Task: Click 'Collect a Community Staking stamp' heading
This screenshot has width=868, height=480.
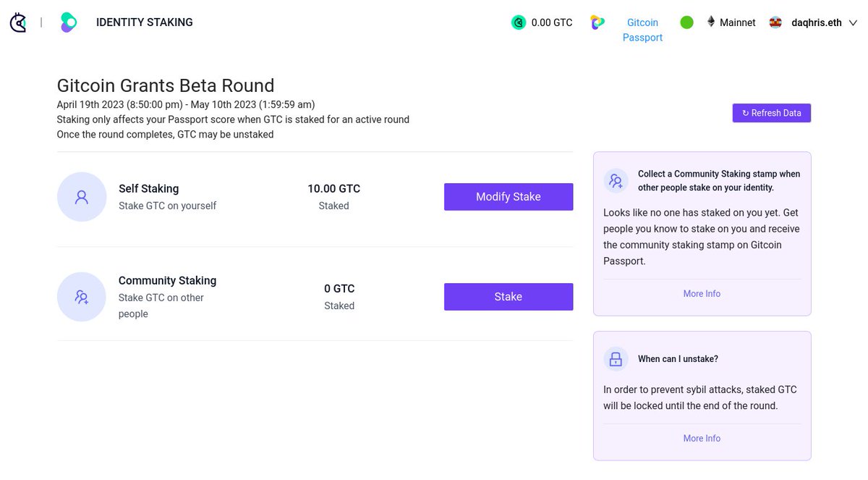Action: [x=719, y=181]
